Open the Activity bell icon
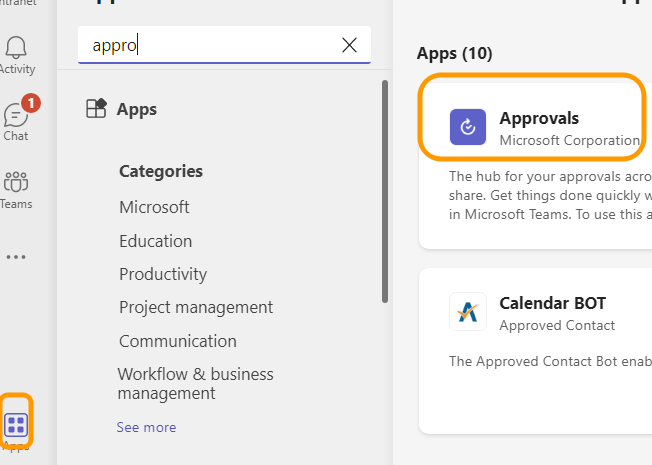This screenshot has height=465, width=652. 16,52
